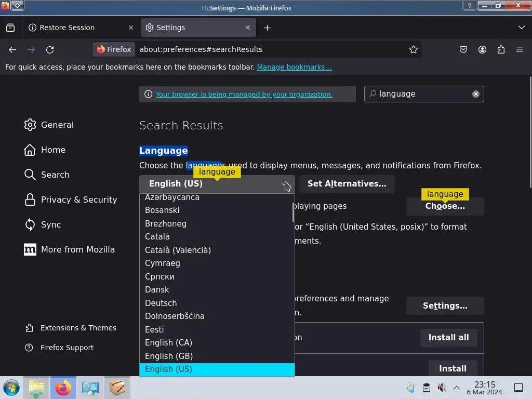Open the taskbar package box icon
This screenshot has height=399, width=532.
(x=117, y=388)
